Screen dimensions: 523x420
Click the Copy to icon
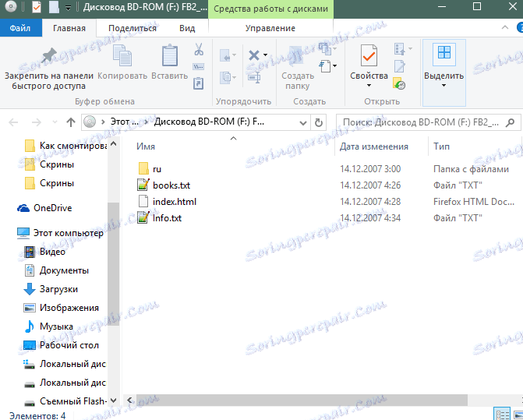226,78
